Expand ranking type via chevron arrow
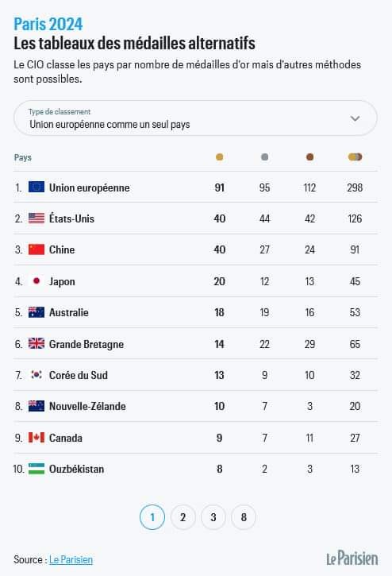The image size is (392, 576). [355, 118]
